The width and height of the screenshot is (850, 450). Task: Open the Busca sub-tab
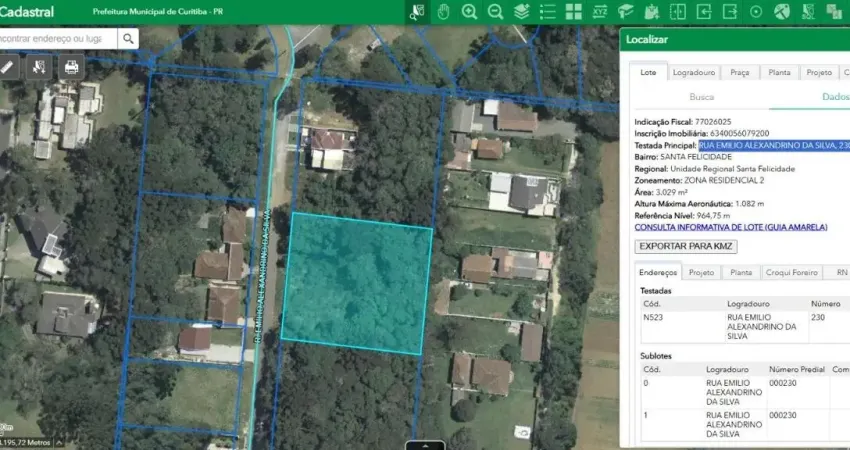tap(702, 97)
